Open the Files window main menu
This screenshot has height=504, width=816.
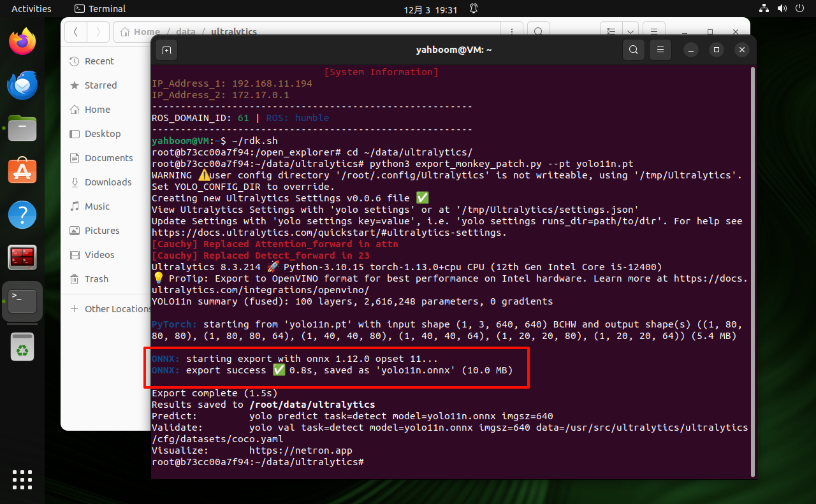[x=653, y=31]
